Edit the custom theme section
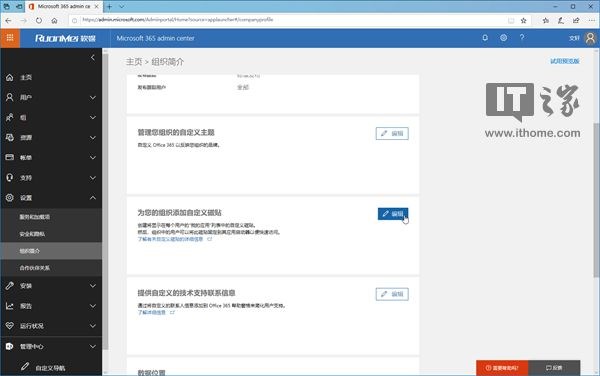600x376 pixels. [392, 133]
